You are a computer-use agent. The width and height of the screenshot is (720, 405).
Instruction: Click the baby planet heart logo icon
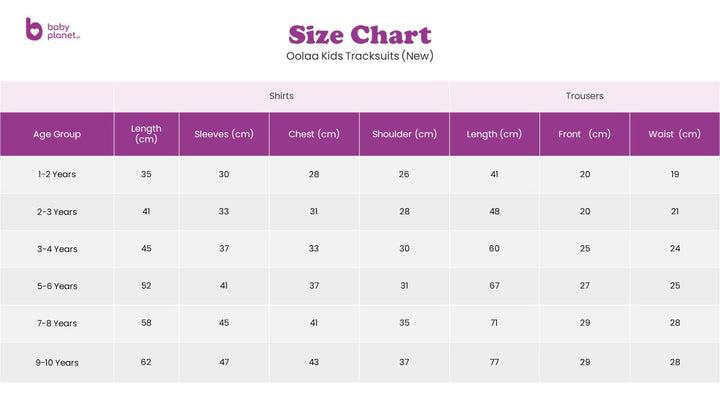click(x=34, y=30)
